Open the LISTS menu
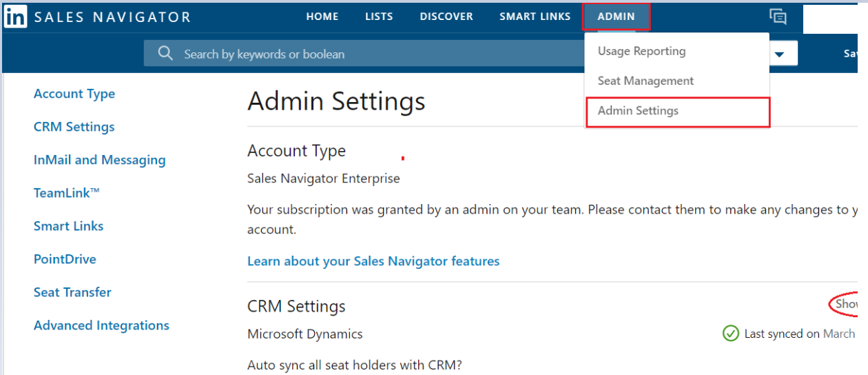Viewport: 868px width, 375px height. (379, 17)
